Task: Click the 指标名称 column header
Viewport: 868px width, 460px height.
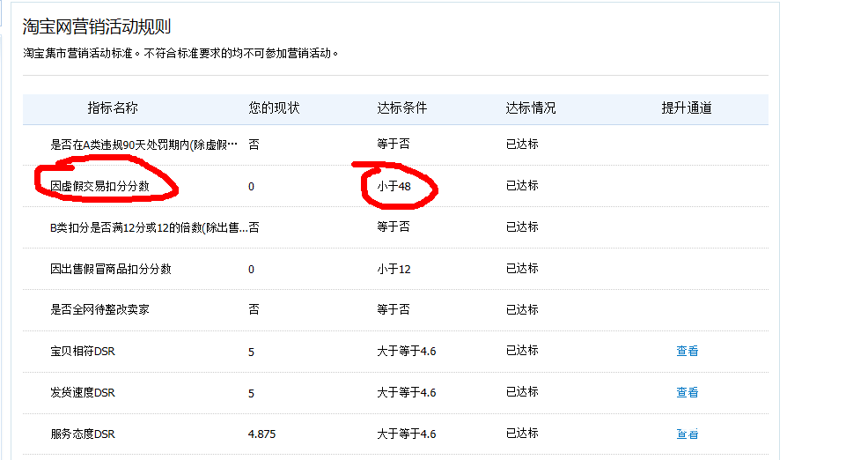Action: pos(113,108)
